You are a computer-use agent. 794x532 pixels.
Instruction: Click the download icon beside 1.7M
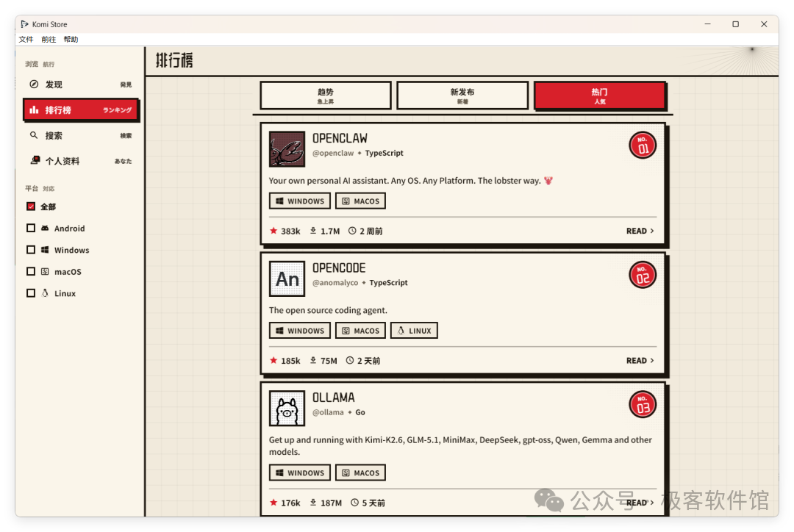click(x=313, y=231)
